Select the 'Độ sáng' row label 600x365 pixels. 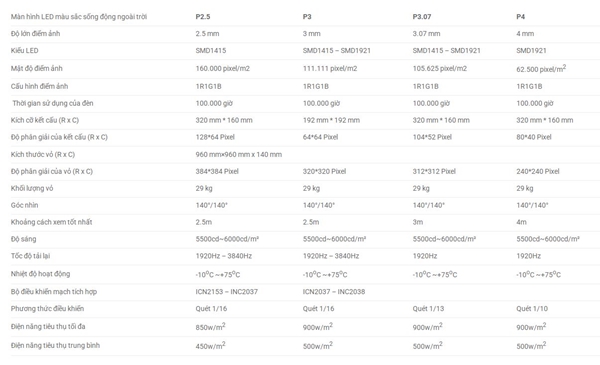[x=23, y=239]
